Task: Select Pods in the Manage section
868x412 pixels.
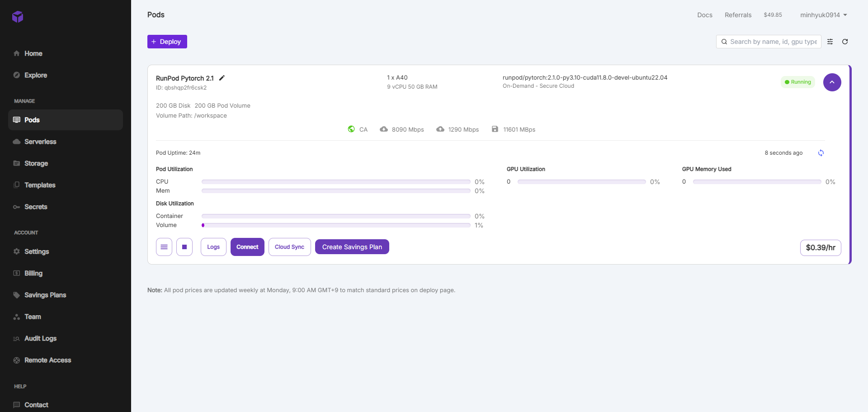Action: (x=66, y=120)
